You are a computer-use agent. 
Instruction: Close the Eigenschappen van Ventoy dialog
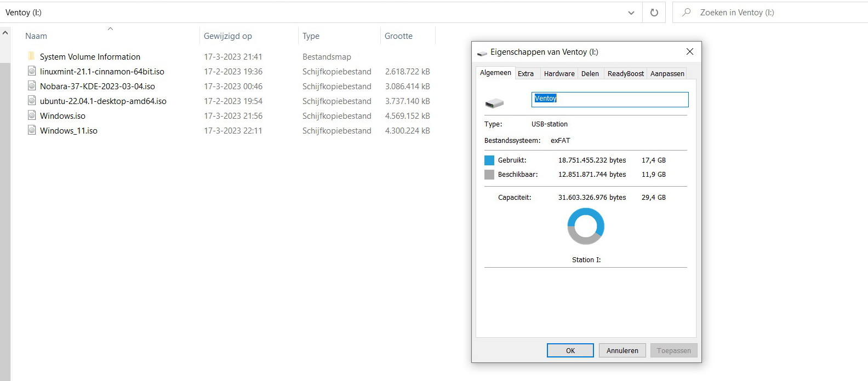click(690, 51)
